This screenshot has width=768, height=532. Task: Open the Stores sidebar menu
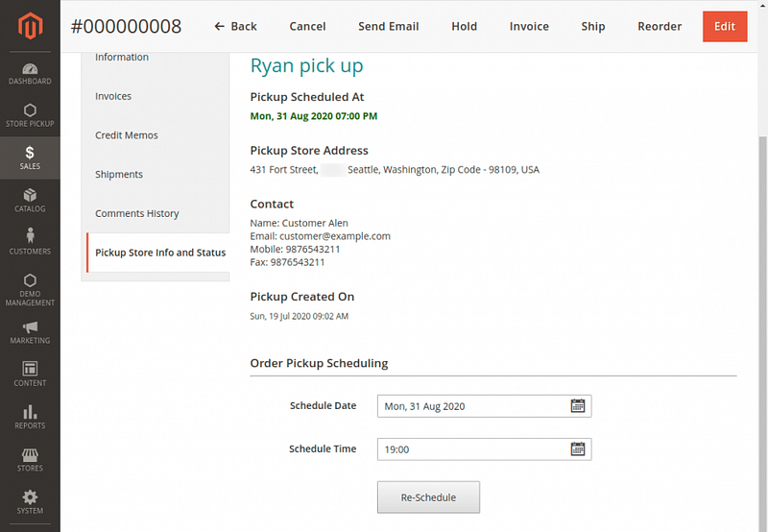click(x=30, y=460)
